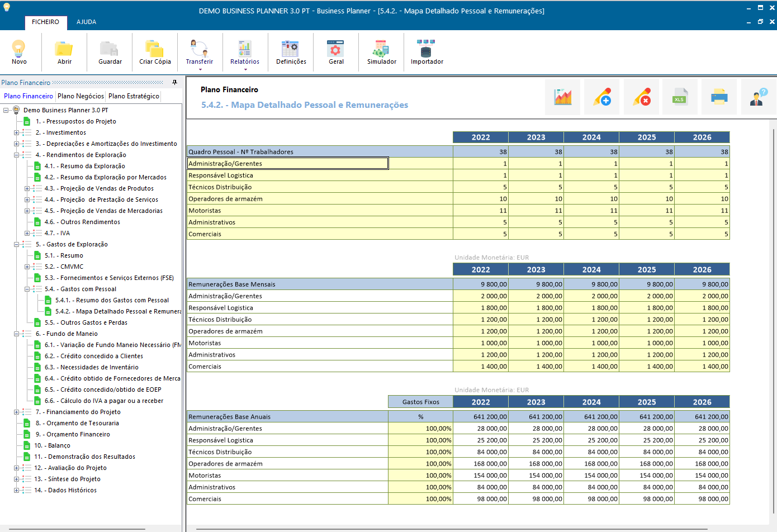Click the Remunerações Base Anuais row label

(x=287, y=417)
